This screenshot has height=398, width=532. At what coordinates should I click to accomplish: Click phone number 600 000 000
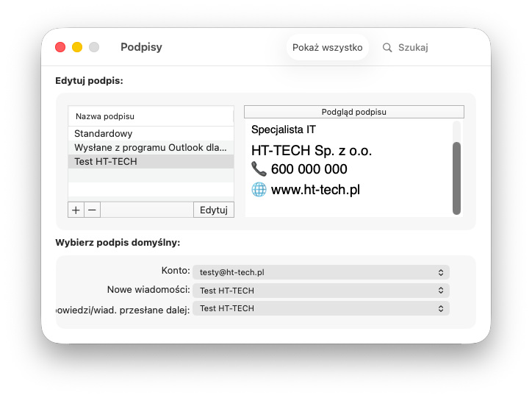[x=309, y=168]
